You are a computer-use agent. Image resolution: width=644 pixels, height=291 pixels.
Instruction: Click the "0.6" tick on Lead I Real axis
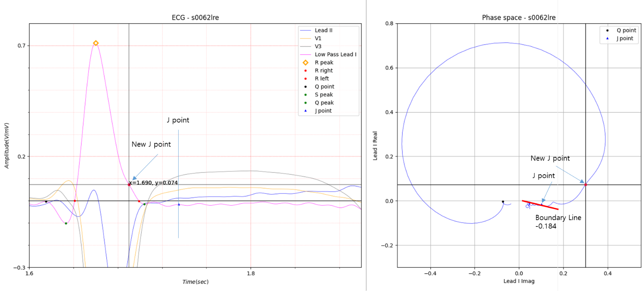click(390, 68)
